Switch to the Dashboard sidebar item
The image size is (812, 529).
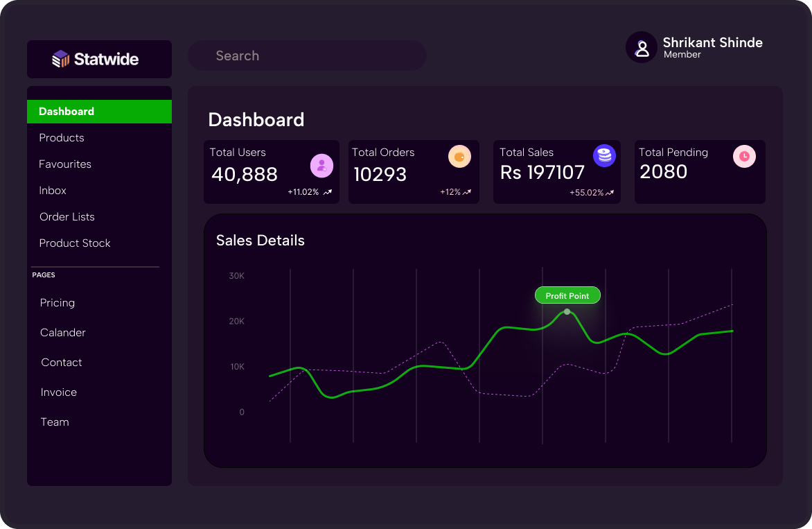click(67, 111)
